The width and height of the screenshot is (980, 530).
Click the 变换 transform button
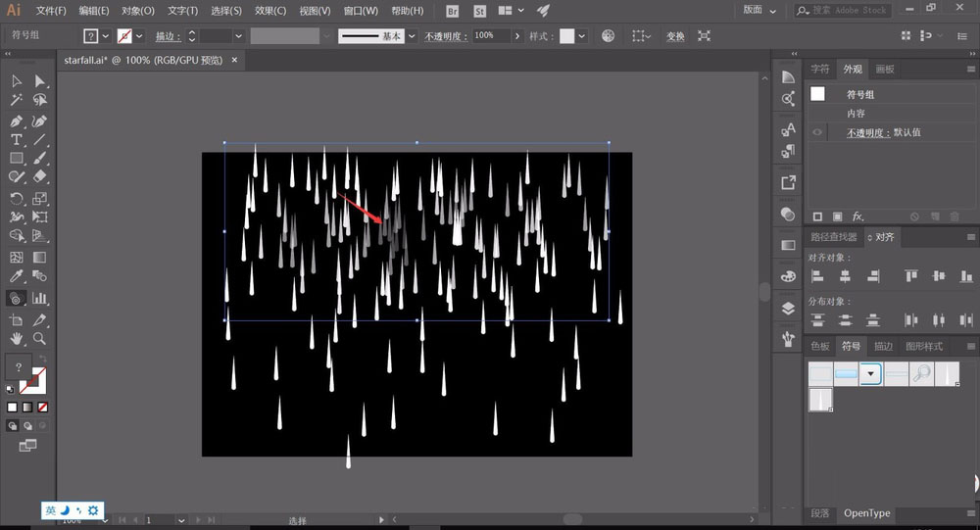click(675, 36)
